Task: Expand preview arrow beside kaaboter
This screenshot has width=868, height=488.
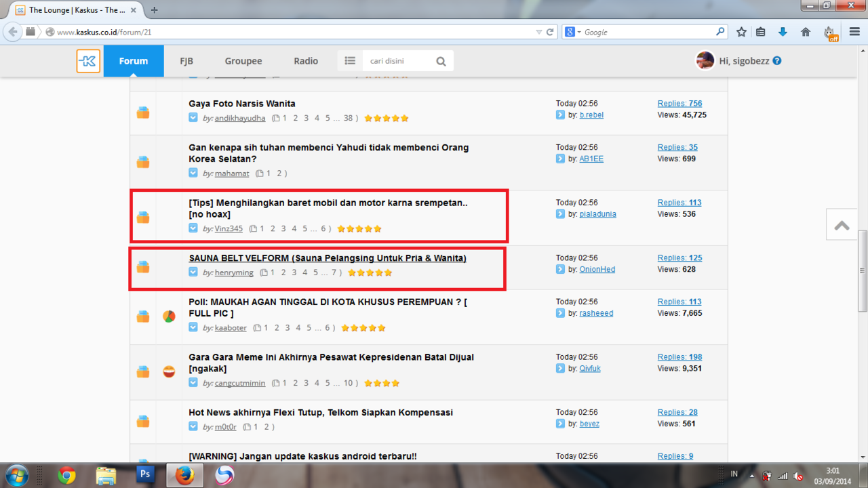Action: (x=193, y=327)
